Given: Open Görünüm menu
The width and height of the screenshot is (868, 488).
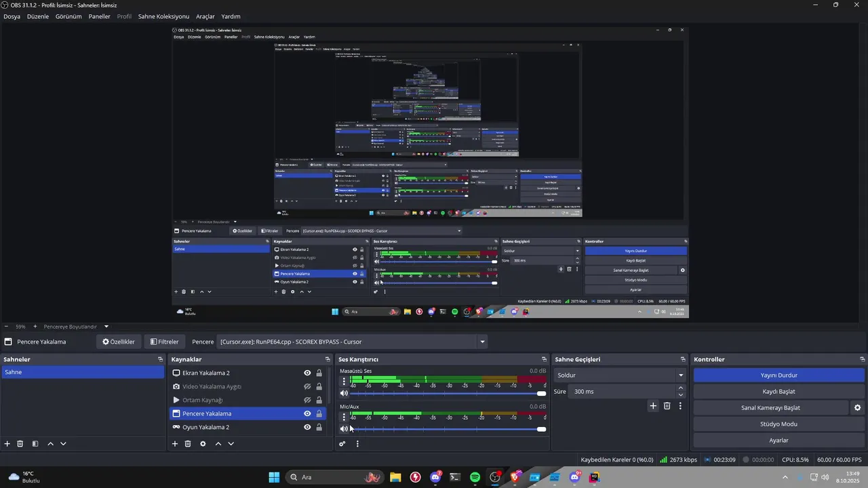Looking at the screenshot, I should 68,16.
